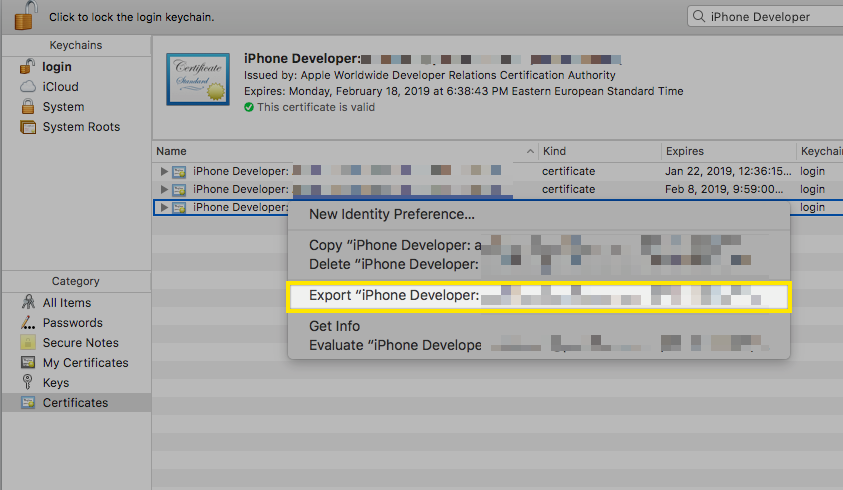Show Certificates category

(77, 402)
